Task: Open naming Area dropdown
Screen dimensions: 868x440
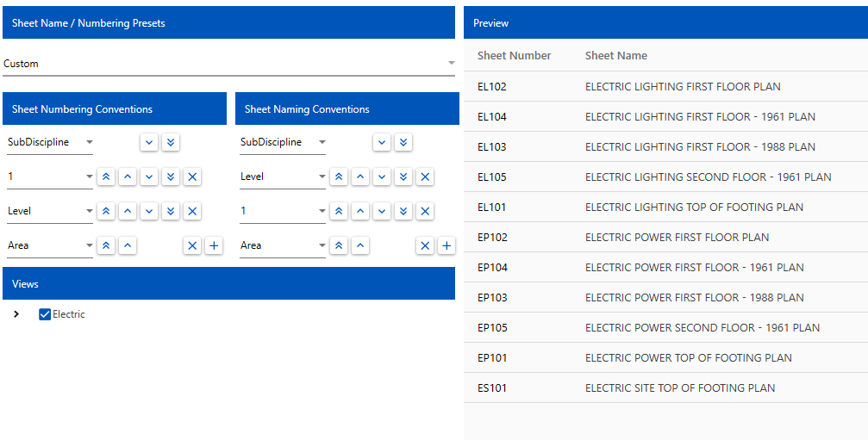Action: [x=283, y=245]
